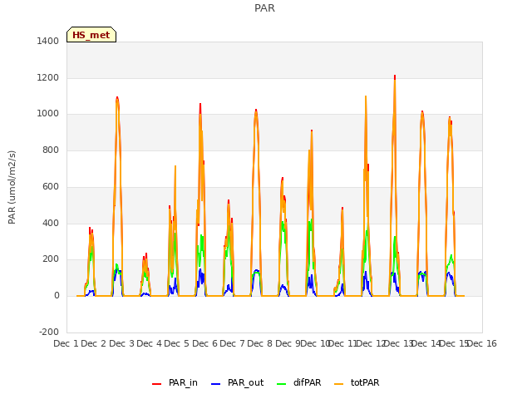The width and height of the screenshot is (532, 399).
Task: Click the Dec 7 x-axis label
Action: [x=232, y=343]
